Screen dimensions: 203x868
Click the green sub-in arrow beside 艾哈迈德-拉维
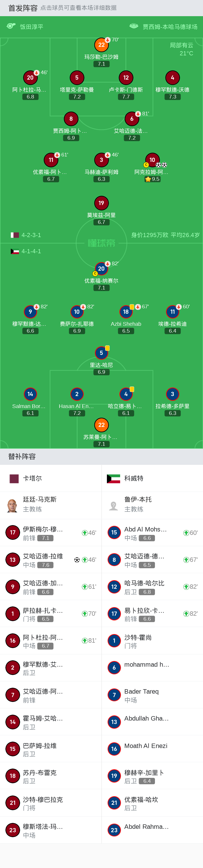(x=85, y=560)
